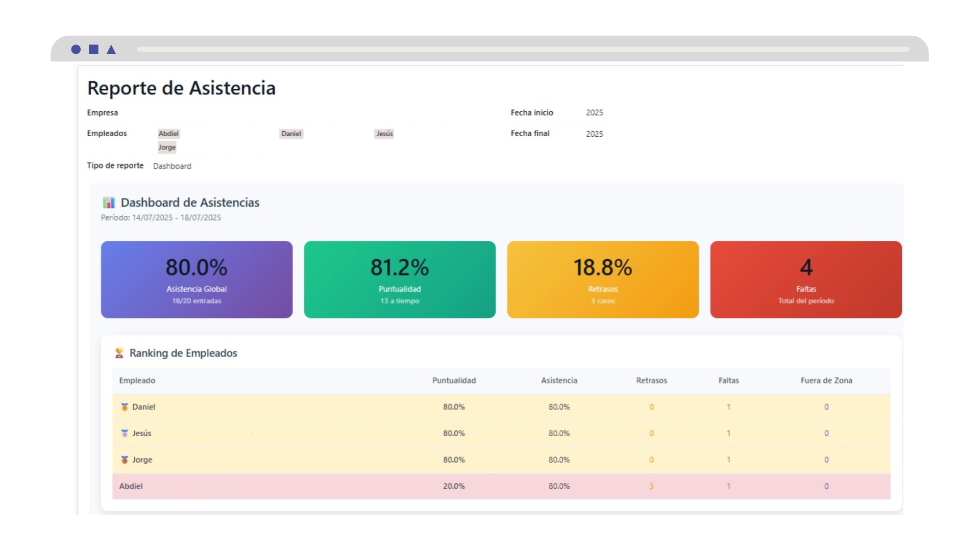980x551 pixels.
Task: Click the triangle icon in the title bar
Action: (x=111, y=49)
